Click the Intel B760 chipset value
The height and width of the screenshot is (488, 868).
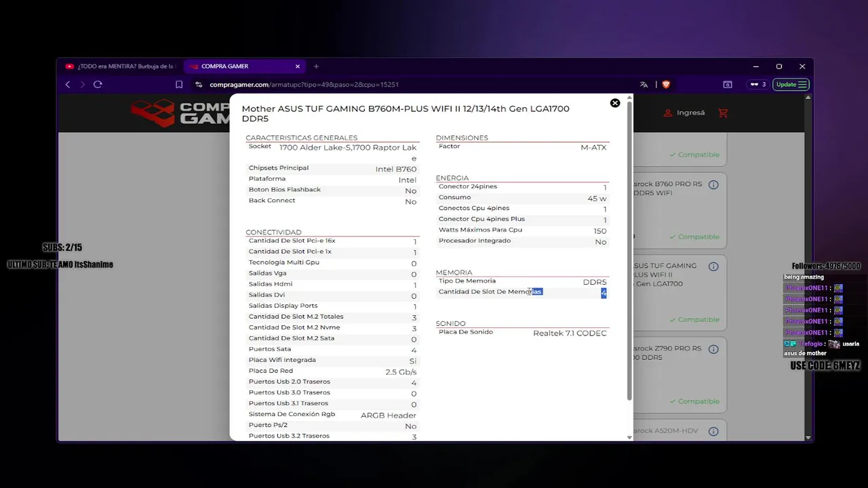[x=396, y=169]
